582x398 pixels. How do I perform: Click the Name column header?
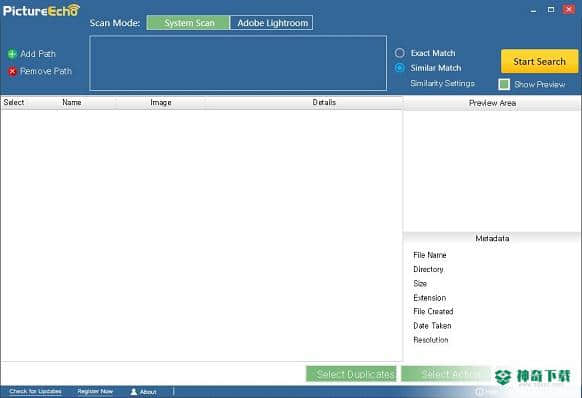[72, 102]
